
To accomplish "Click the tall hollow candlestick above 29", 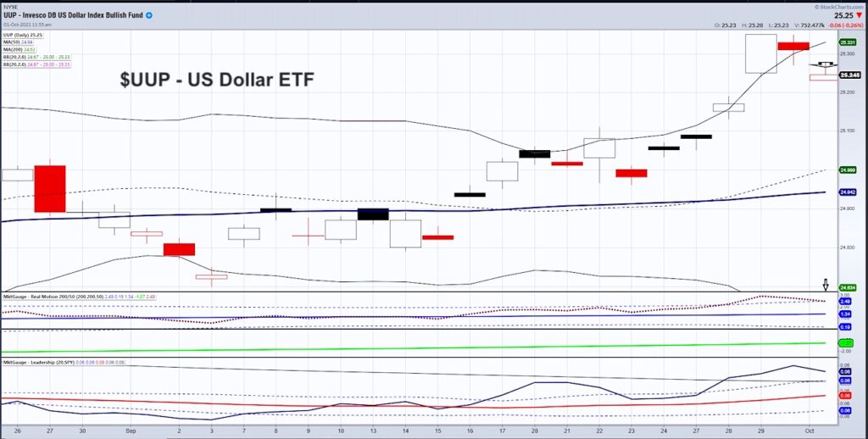I will pyautogui.click(x=760, y=53).
